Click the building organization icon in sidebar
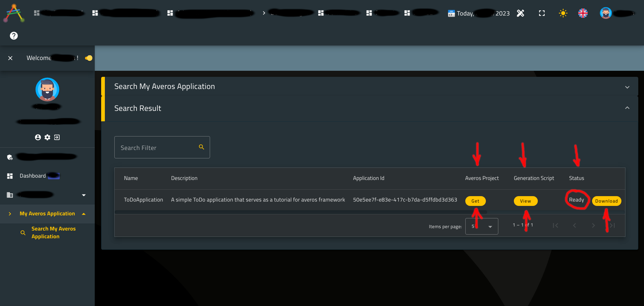Viewport: 644px width, 306px height. coord(10,195)
